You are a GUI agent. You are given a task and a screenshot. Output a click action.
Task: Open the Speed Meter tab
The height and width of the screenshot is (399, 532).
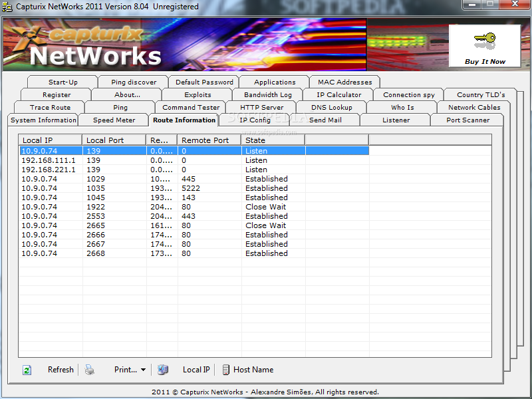pos(114,120)
